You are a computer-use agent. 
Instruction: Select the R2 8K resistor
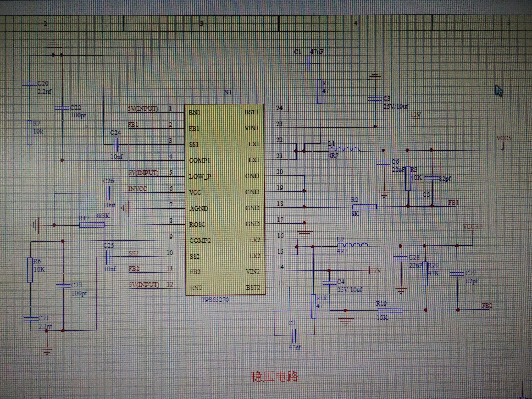(x=364, y=207)
